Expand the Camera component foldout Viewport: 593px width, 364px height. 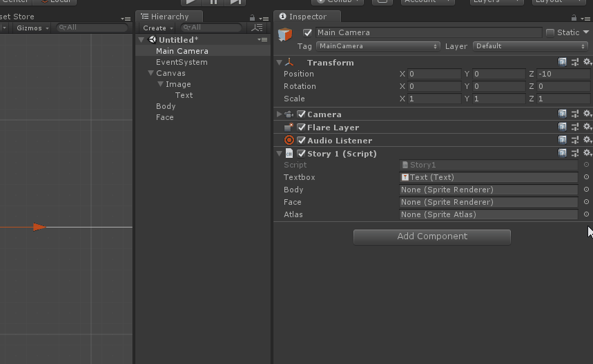coord(279,114)
